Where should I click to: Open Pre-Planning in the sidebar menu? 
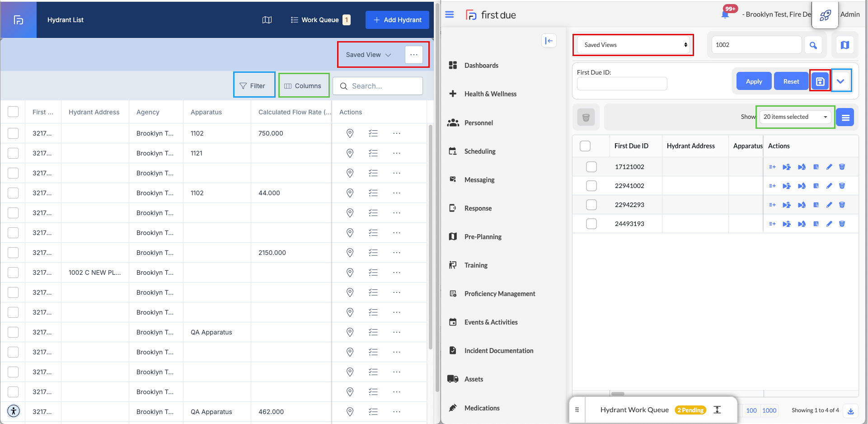(x=483, y=237)
